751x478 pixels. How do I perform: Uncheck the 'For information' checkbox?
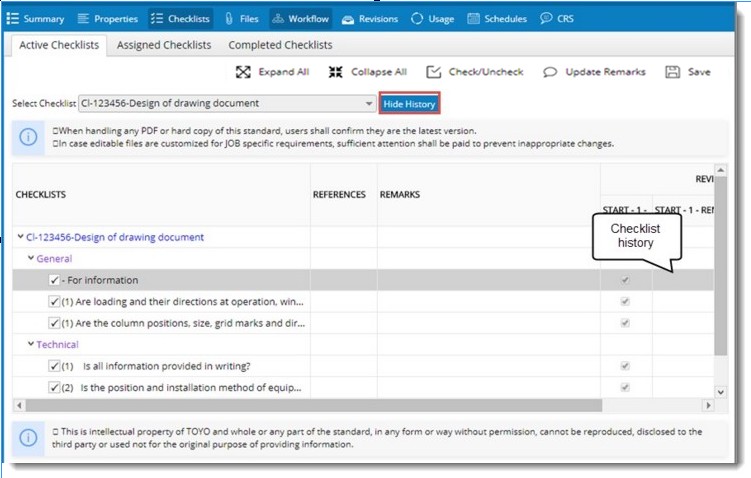(54, 280)
